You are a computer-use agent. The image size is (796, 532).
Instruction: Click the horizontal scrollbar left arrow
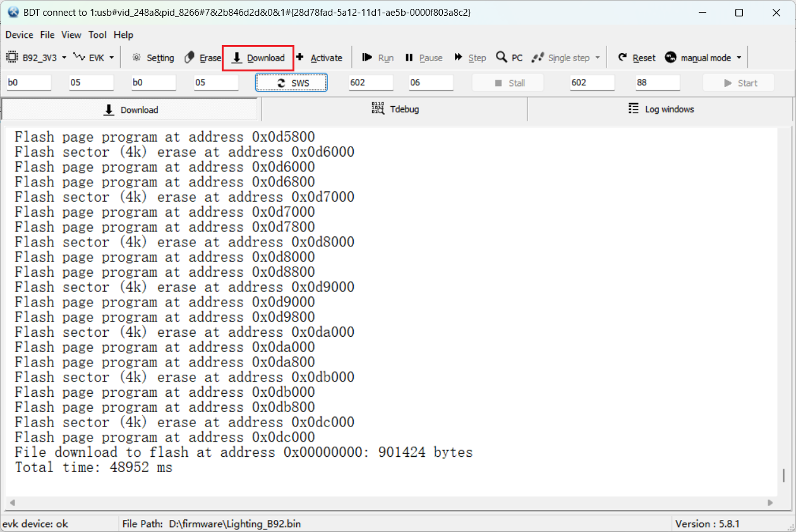click(12, 503)
